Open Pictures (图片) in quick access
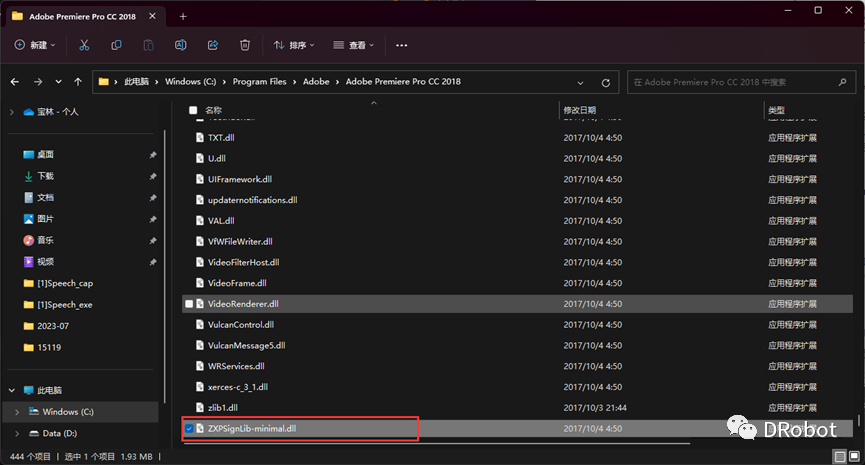The width and height of the screenshot is (865, 465). click(45, 219)
